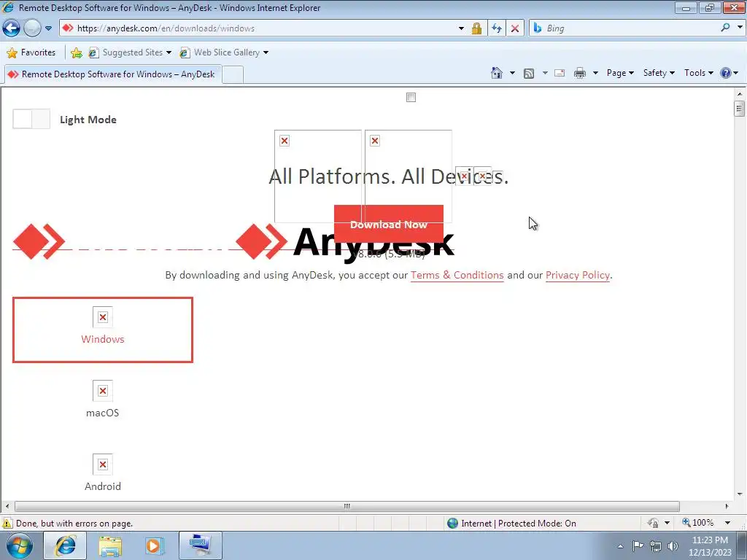The image size is (747, 560).
Task: Click the horizontal scrollbar thumb
Action: 347,506
